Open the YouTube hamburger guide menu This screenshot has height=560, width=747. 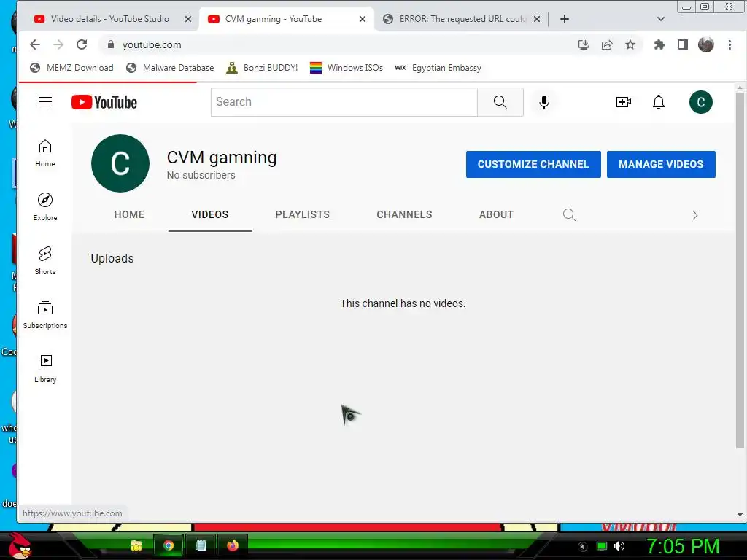45,102
